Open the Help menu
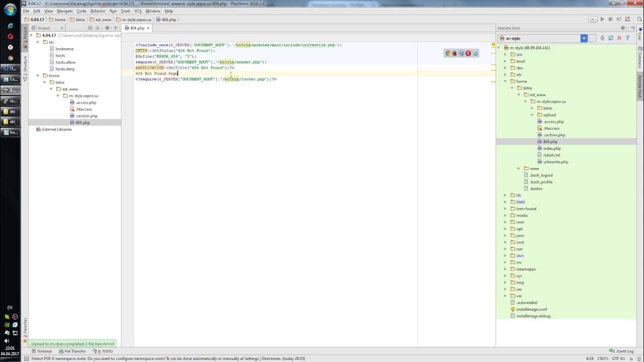Image resolution: width=644 pixels, height=362 pixels. 169,11
